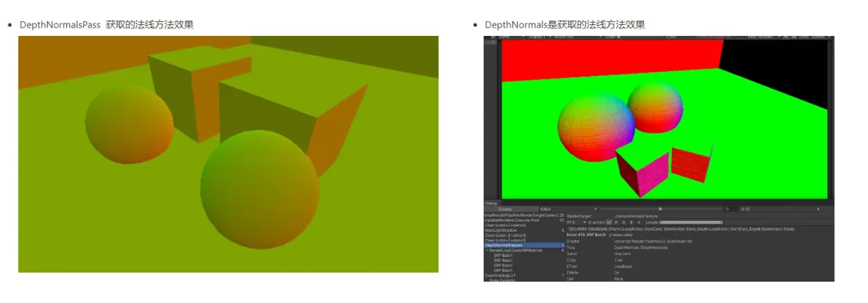This screenshot has width=868, height=303.
Task: Collapse the RenderLoop.DrawSRPBatcher tree node
Action: (x=487, y=251)
